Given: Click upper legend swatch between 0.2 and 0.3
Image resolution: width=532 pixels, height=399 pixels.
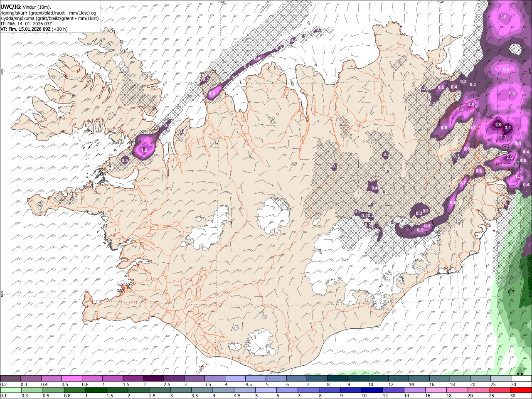Looking at the screenshot, I should (x=10, y=379).
